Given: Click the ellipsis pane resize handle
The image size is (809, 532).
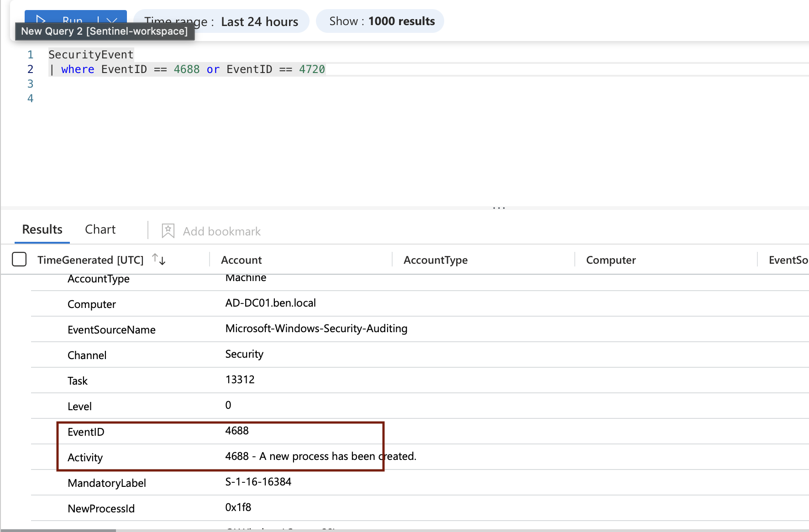Looking at the screenshot, I should coord(499,208).
